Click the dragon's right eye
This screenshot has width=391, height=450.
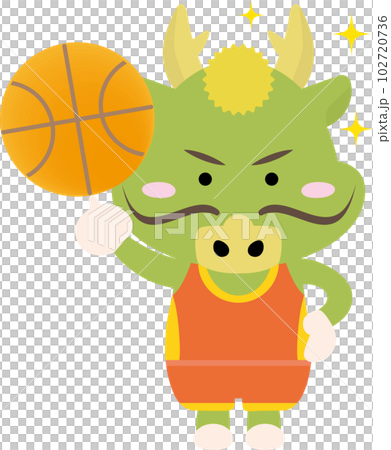(272, 179)
